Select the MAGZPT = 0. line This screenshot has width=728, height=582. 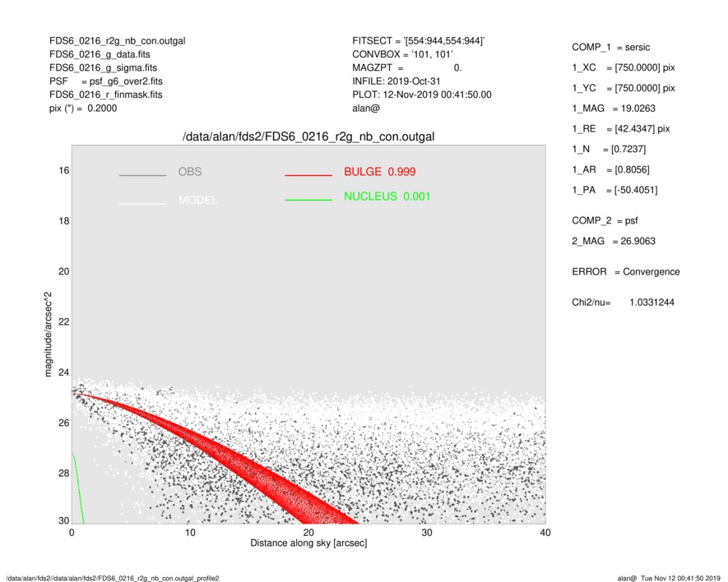[406, 67]
